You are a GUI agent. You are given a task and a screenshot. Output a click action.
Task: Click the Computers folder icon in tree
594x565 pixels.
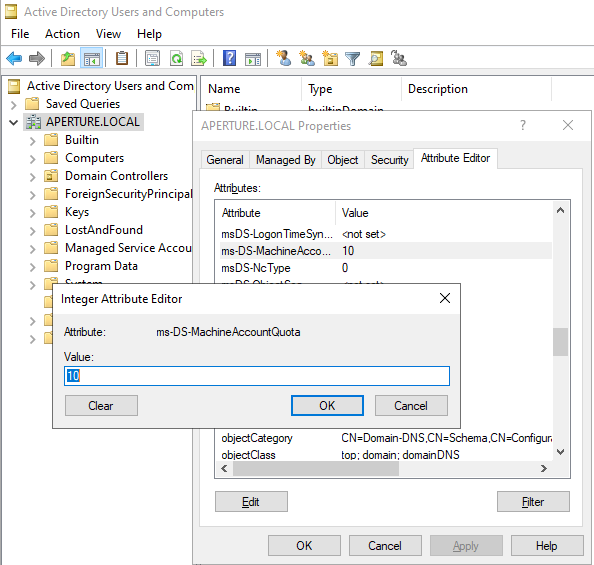[x=51, y=158]
